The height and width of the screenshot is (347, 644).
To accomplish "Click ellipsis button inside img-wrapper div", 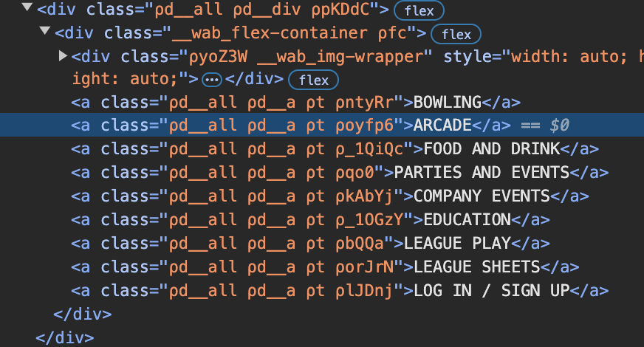I will pyautogui.click(x=212, y=80).
